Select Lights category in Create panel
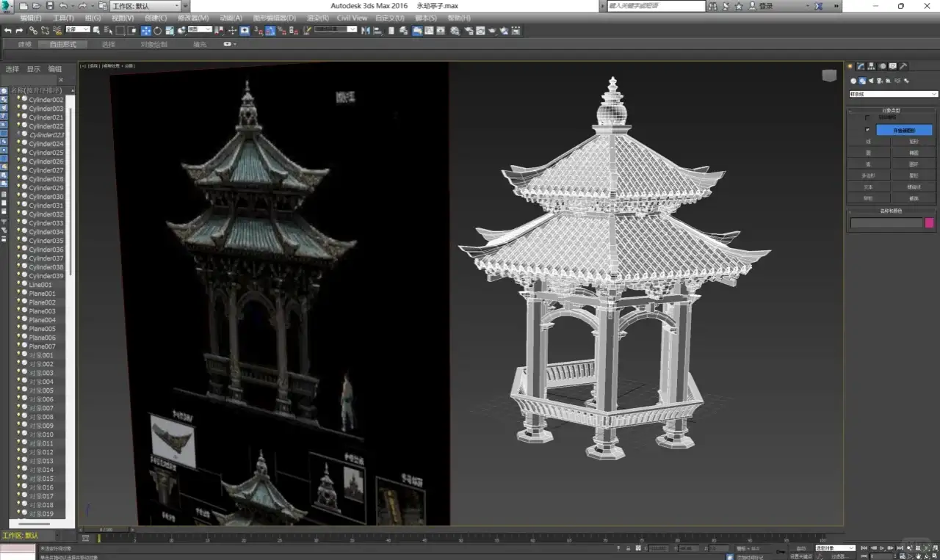Viewport: 940px width, 560px height. pyautogui.click(x=871, y=81)
